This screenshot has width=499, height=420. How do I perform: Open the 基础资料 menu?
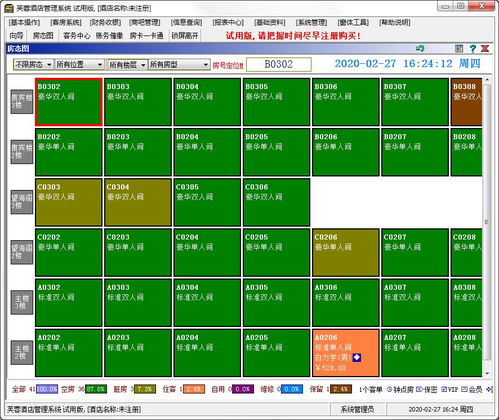coord(270,22)
